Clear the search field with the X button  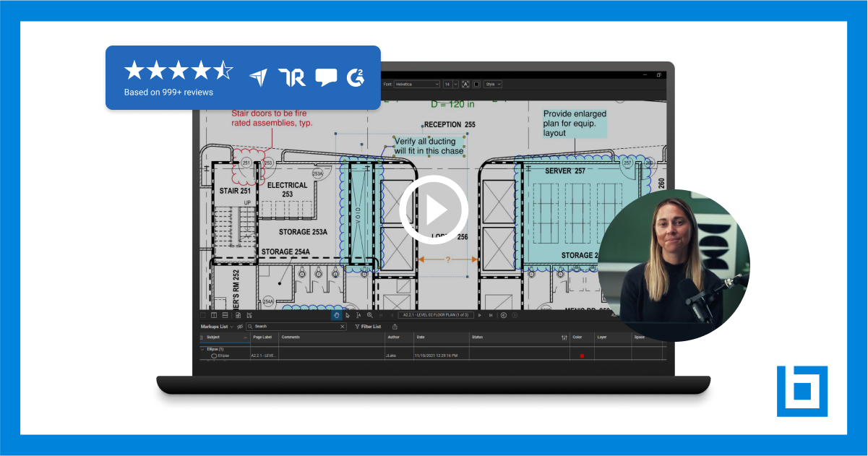pyautogui.click(x=342, y=327)
